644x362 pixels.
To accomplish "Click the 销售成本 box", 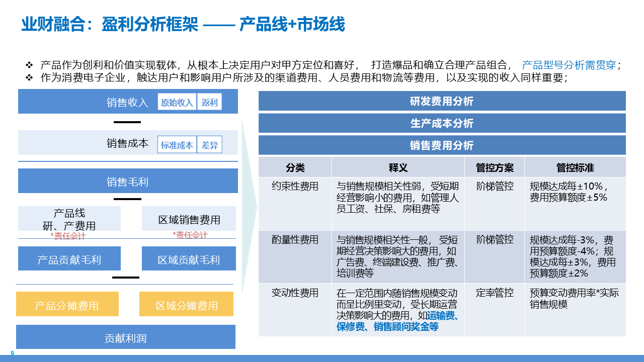I will click(x=128, y=143).
